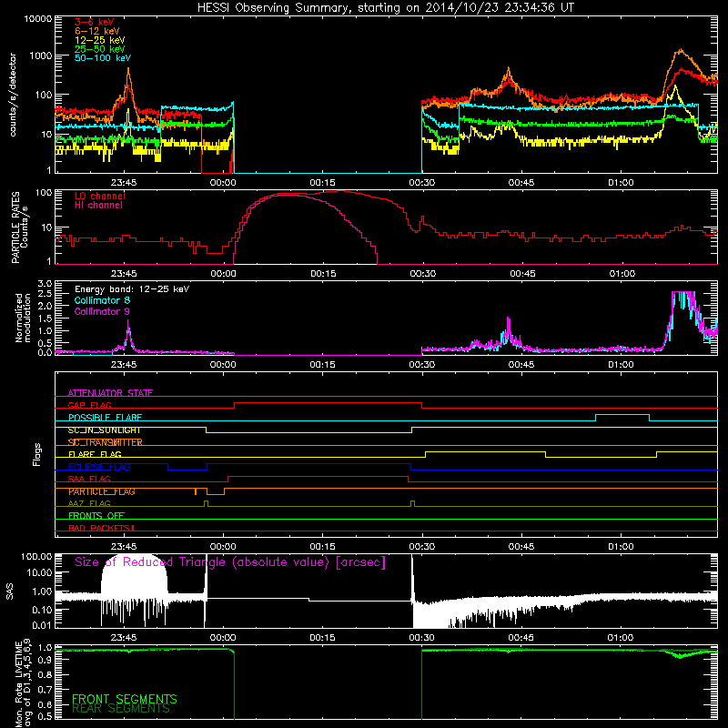Click the GAP_FLAG label
The height and width of the screenshot is (728, 728).
(x=89, y=405)
